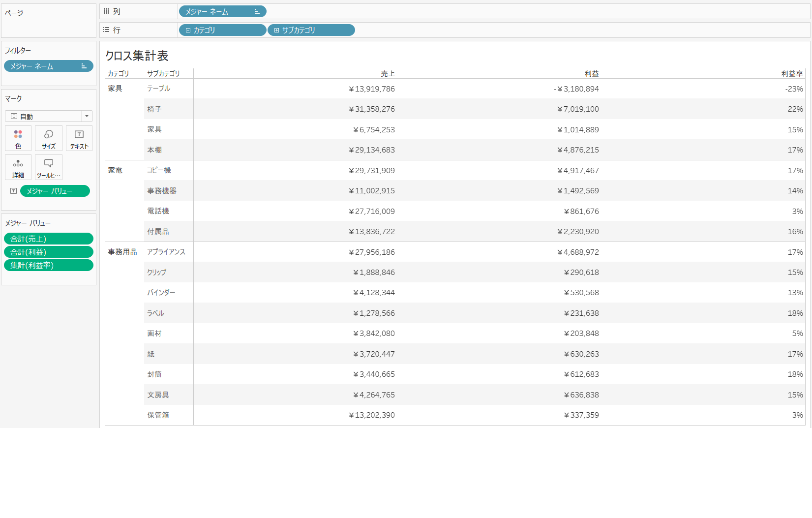Click sort icon on columns メジャー ネーム pill
812x518 pixels.
pos(257,11)
